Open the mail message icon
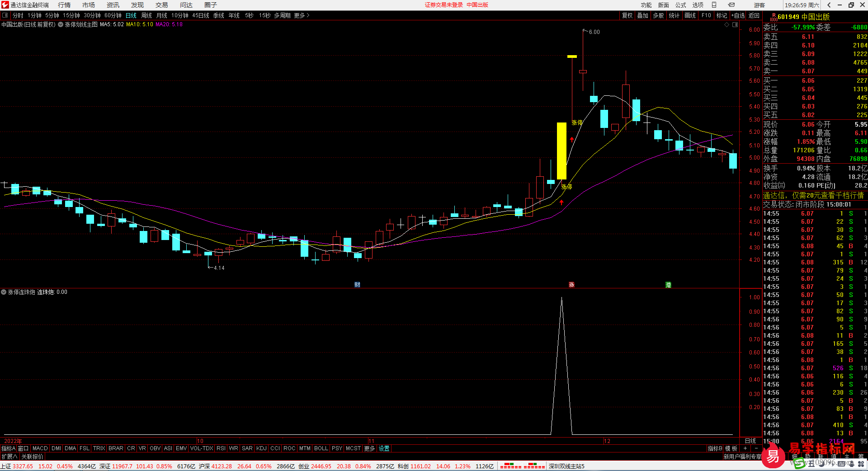The image size is (868, 471). coord(731,5)
